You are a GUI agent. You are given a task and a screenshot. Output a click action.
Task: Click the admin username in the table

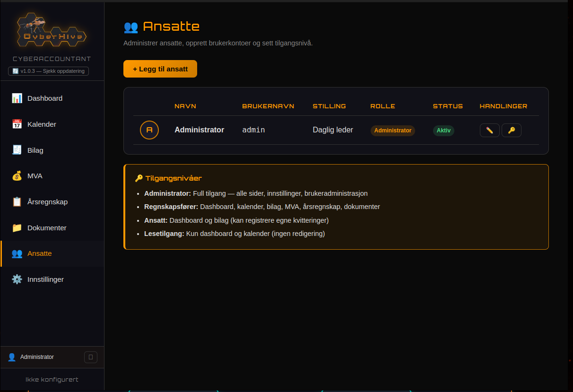pos(253,130)
